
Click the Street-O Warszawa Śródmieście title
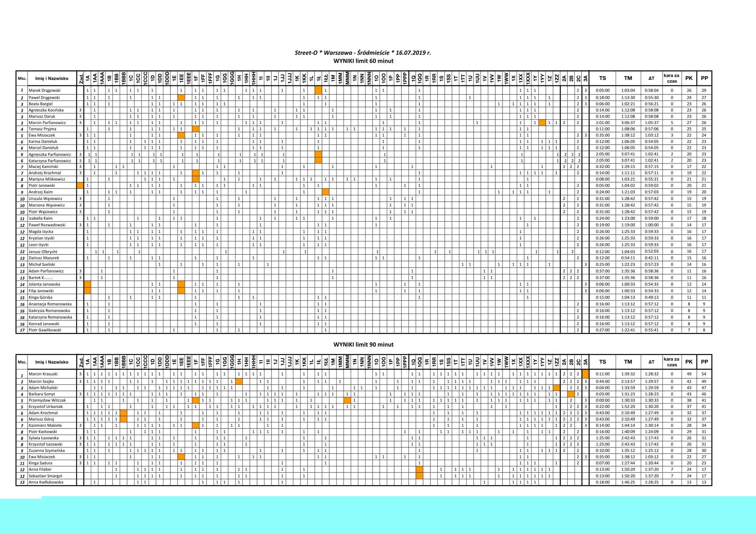tap(363, 53)
